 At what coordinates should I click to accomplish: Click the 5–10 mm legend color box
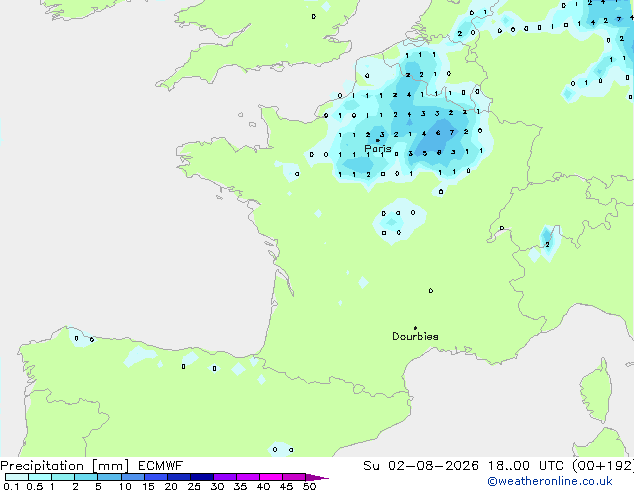tap(109, 477)
